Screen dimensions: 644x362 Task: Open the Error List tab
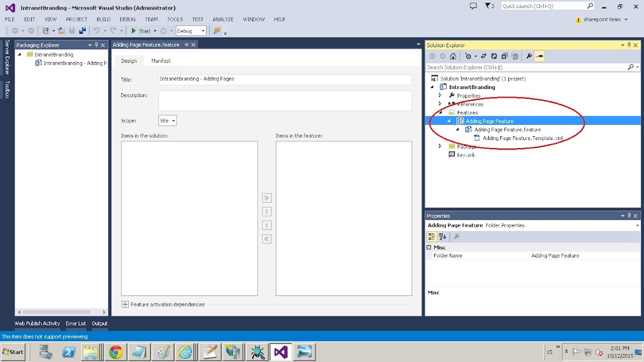coord(76,323)
